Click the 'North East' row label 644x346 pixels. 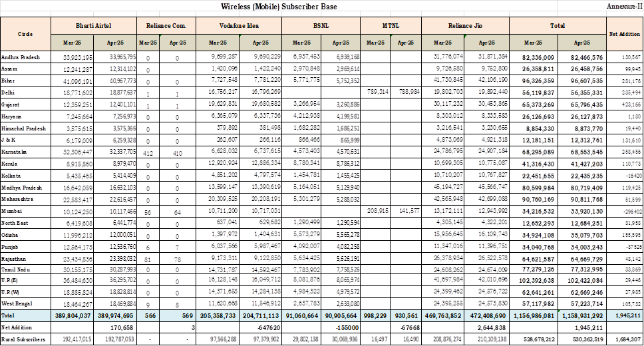coord(15,223)
